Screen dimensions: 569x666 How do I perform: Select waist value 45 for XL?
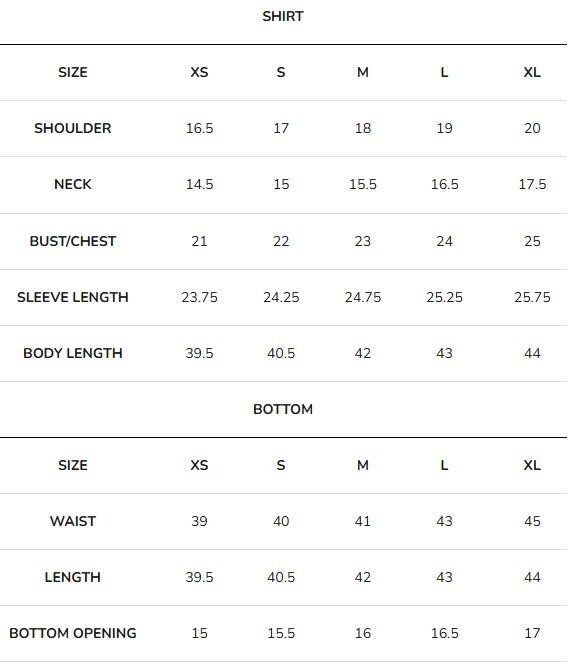coord(532,521)
